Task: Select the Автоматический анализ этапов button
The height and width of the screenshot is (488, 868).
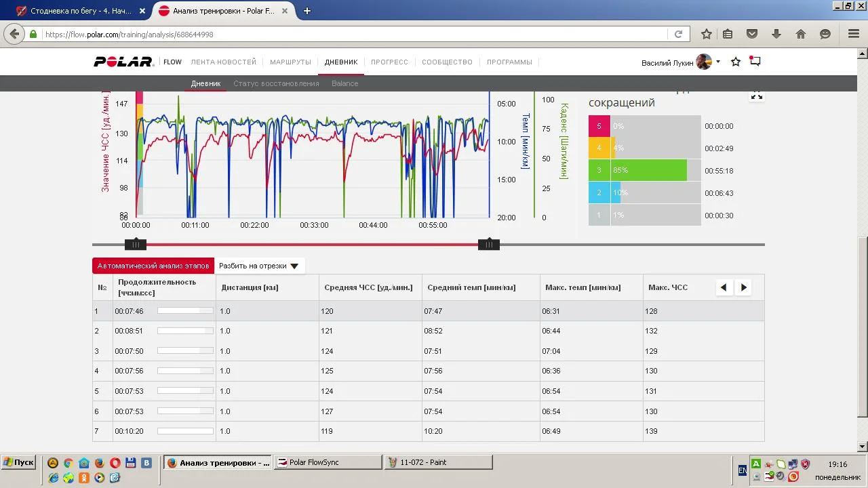Action: (153, 266)
